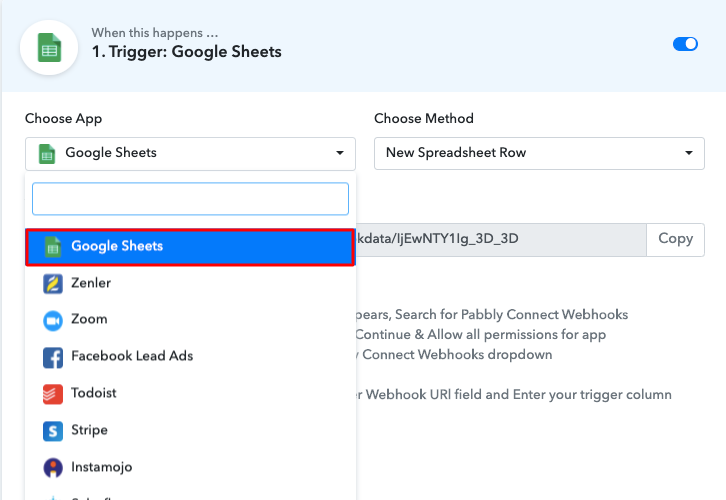This screenshot has width=726, height=500.
Task: Click the Google Sheets icon in highlighted row
Action: tap(53, 247)
